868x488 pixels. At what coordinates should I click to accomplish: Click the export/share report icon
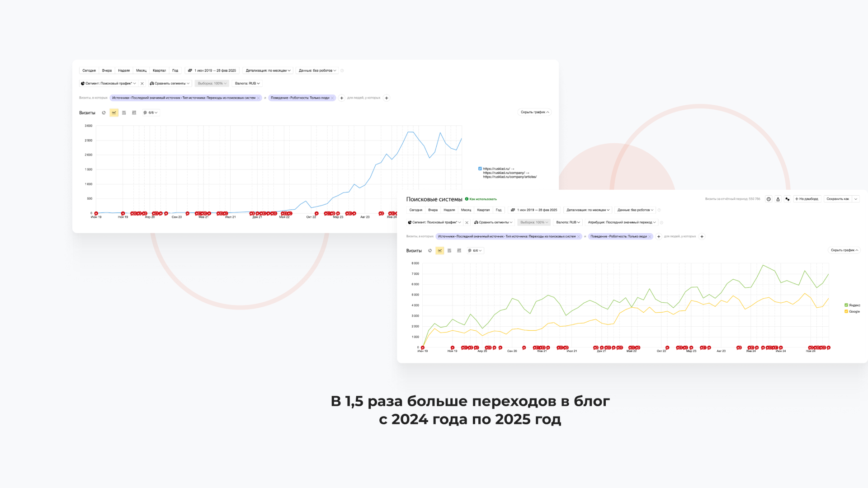pyautogui.click(x=778, y=199)
